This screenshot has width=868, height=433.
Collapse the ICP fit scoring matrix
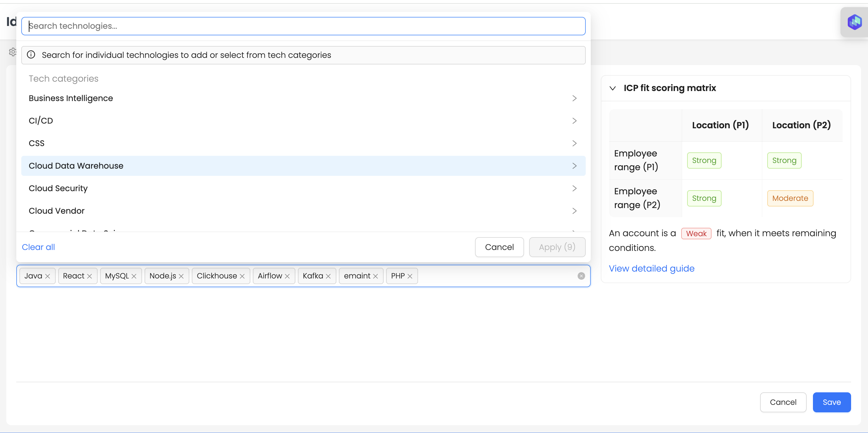[613, 88]
